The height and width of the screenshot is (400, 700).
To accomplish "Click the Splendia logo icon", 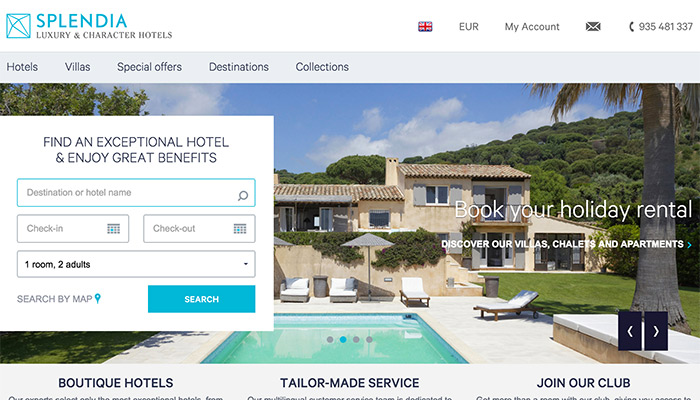I will 18,26.
